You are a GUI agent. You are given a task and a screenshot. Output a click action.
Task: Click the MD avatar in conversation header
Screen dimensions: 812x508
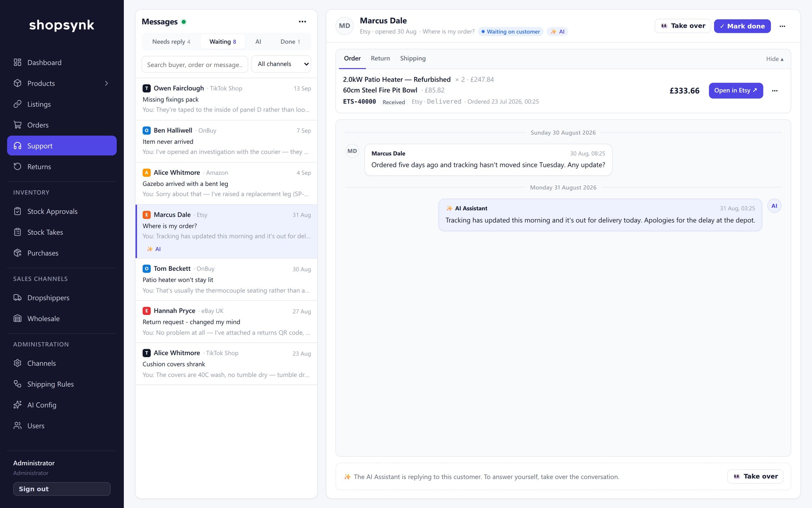(344, 26)
